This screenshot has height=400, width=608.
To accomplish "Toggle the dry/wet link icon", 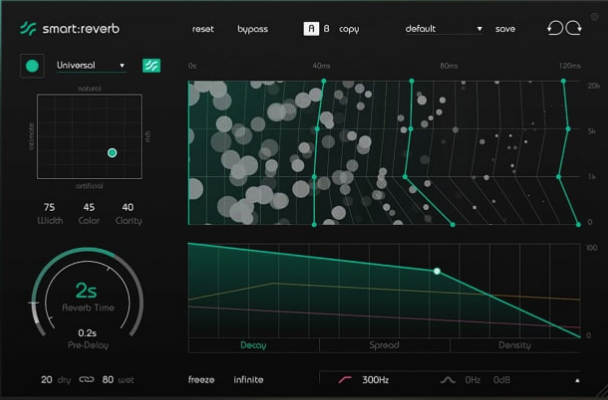I will pyautogui.click(x=86, y=379).
